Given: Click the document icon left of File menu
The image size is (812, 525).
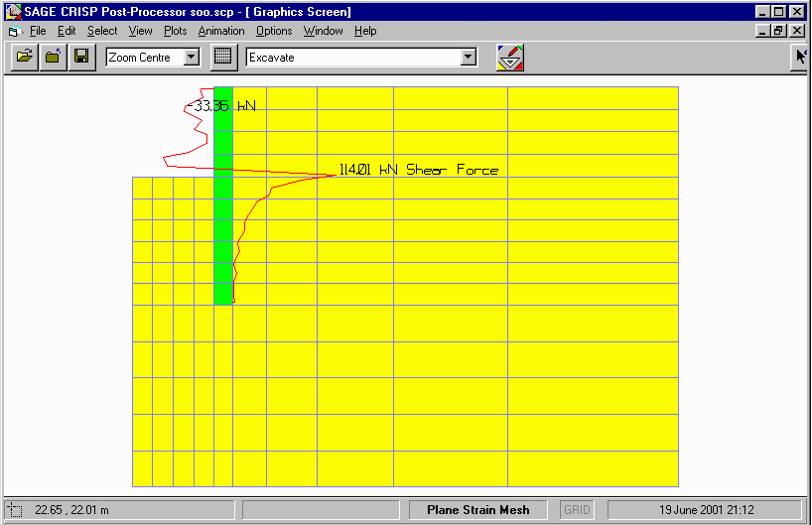Looking at the screenshot, I should [x=15, y=31].
